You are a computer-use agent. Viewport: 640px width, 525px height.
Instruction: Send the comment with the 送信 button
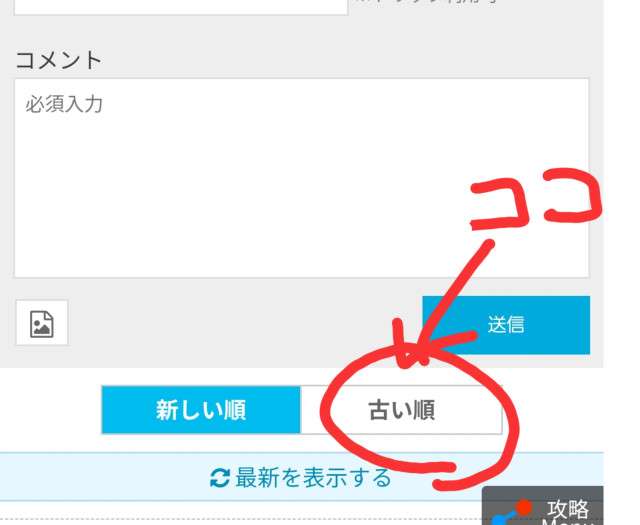pyautogui.click(x=506, y=325)
